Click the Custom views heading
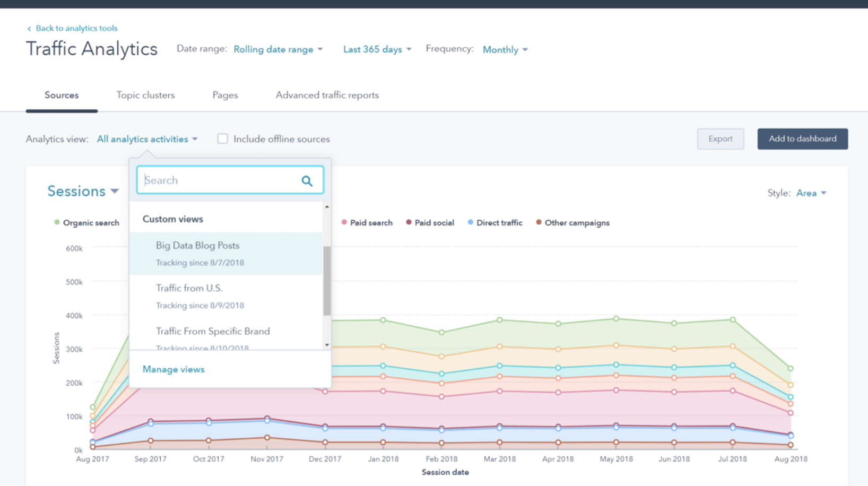 [172, 219]
